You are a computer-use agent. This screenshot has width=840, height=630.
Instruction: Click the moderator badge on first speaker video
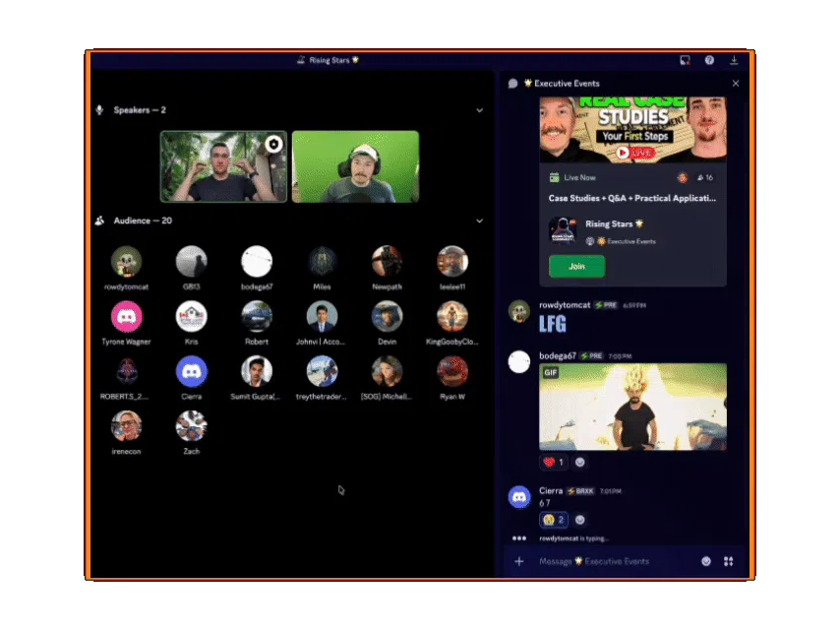click(x=273, y=145)
